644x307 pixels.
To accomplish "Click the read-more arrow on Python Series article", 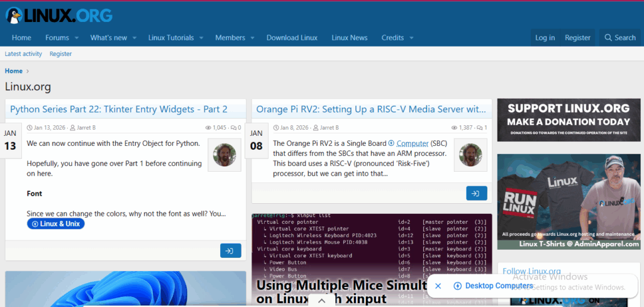I will click(x=230, y=251).
